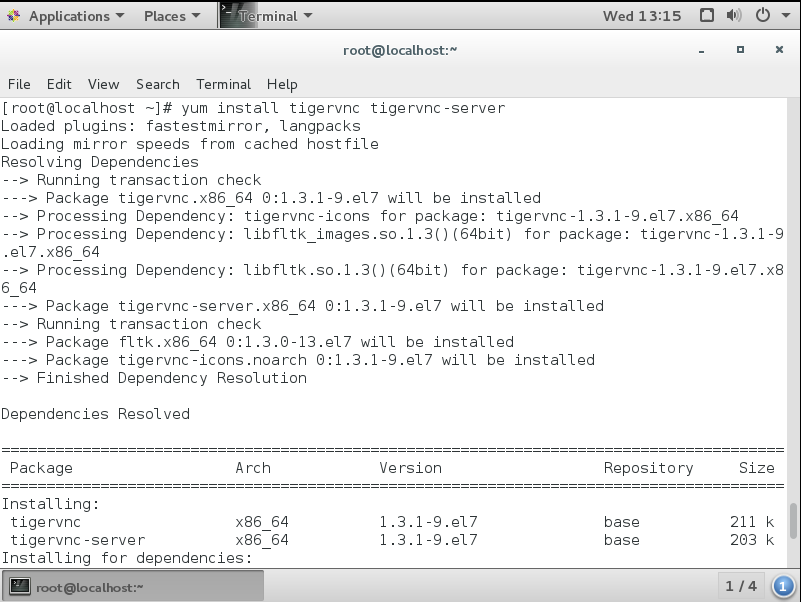
Task: Click the square status icon beside the clock
Action: (707, 16)
